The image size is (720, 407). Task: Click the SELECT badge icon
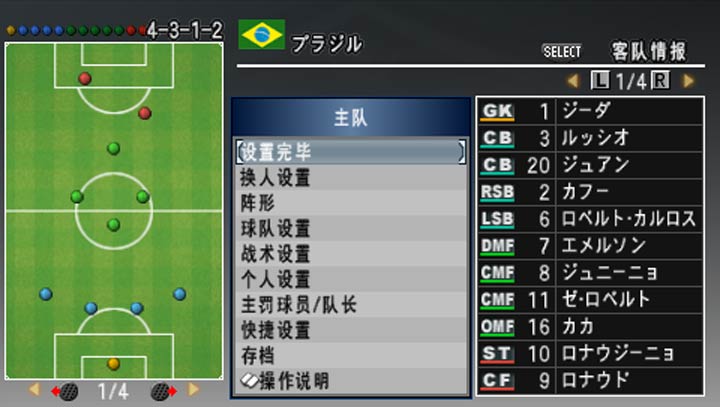click(x=561, y=51)
